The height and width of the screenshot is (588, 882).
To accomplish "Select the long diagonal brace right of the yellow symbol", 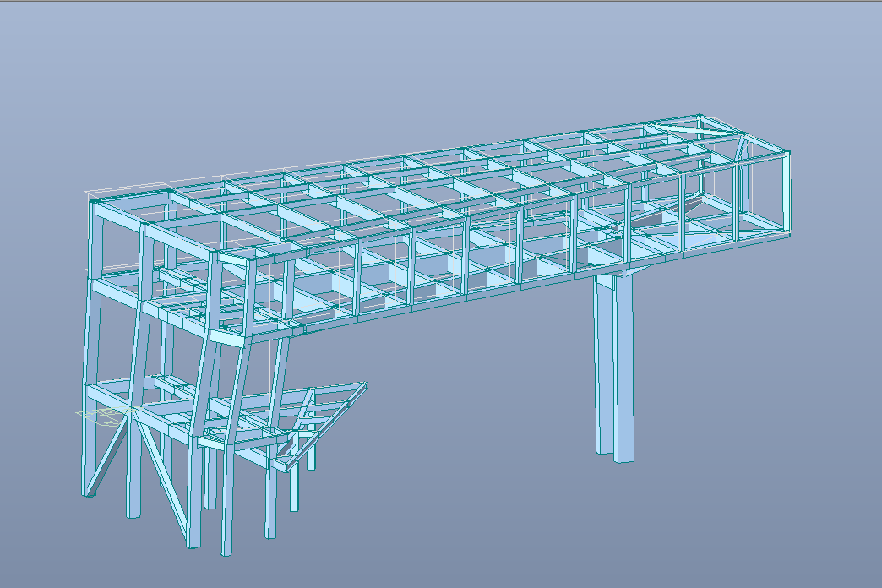I will point(161,475).
